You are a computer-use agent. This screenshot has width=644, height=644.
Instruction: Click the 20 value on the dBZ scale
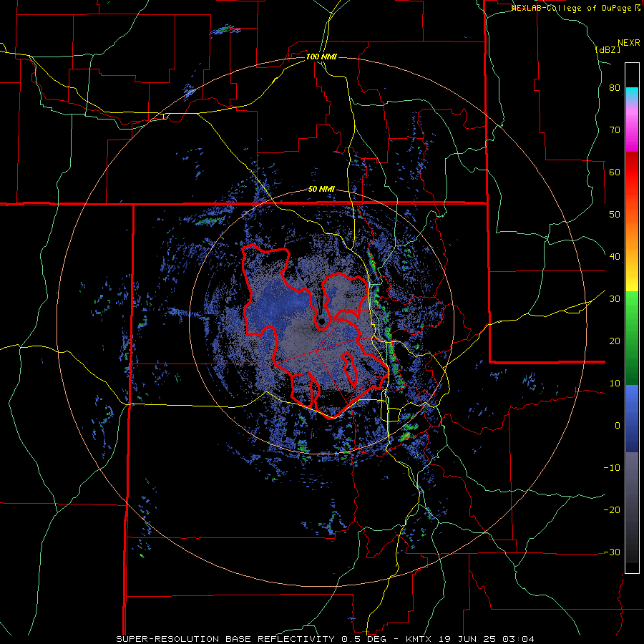click(x=615, y=341)
